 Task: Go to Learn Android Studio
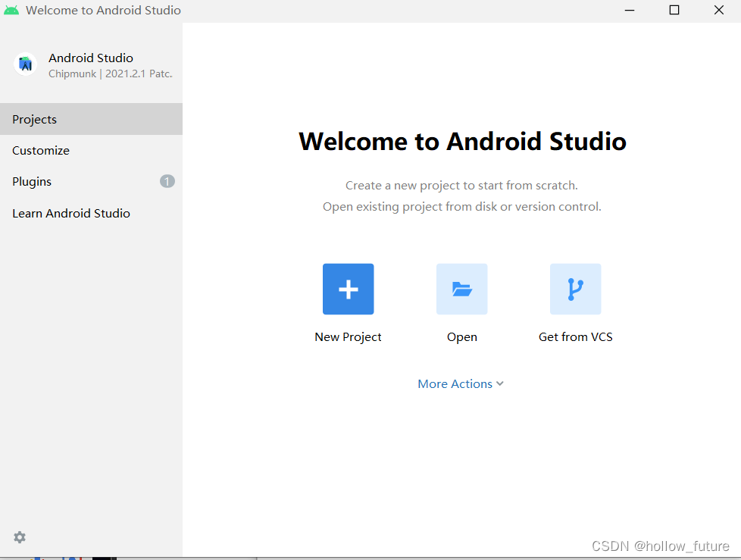[91, 213]
